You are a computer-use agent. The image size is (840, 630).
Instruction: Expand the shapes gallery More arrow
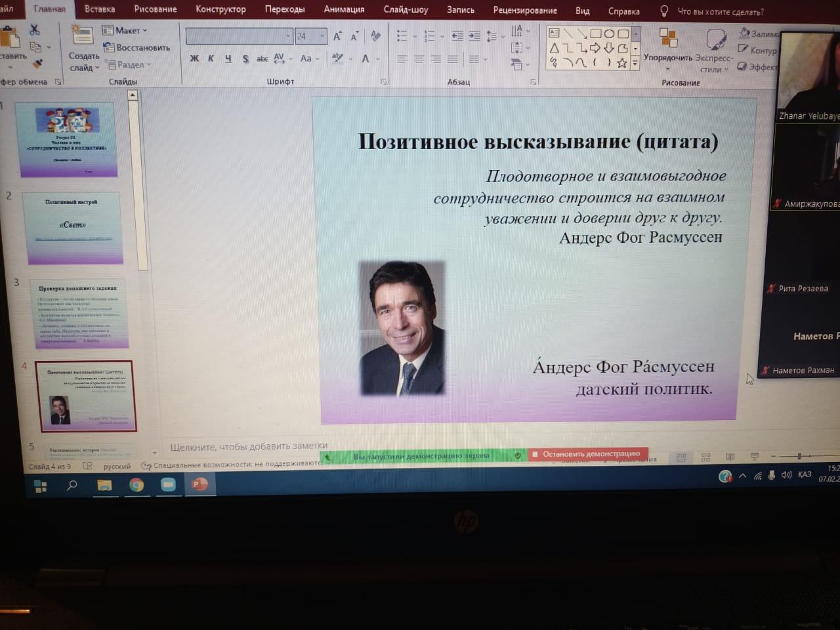click(x=635, y=64)
